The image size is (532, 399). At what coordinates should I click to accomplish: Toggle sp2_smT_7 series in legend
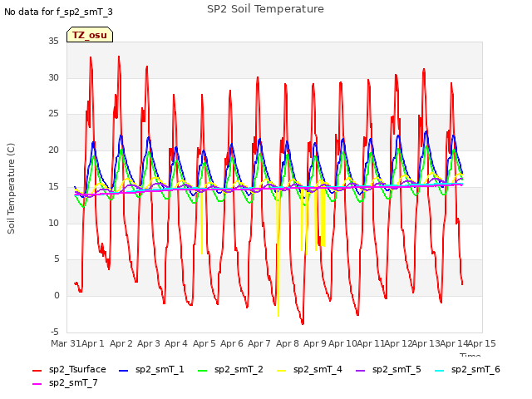tap(65, 382)
